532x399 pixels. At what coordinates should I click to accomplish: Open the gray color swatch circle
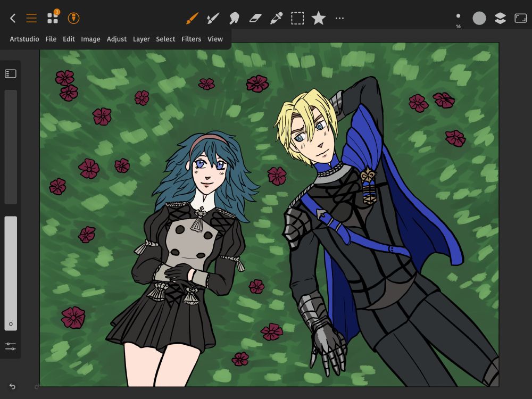[x=479, y=19]
